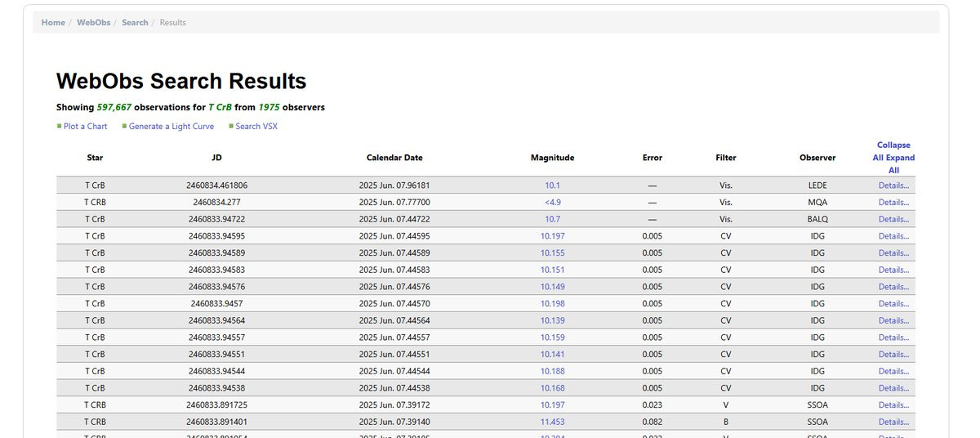Screen dimensions: 980x438
Task: Open Generate a Light Curve link
Action: (171, 126)
